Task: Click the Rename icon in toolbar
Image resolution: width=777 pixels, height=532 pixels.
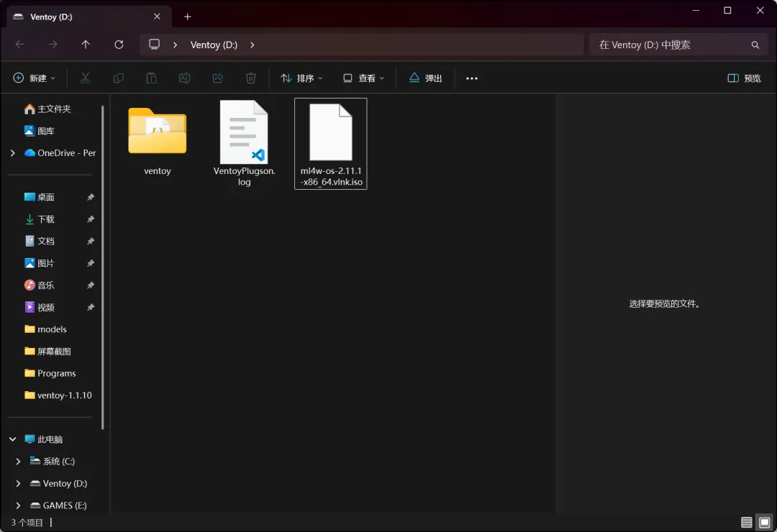Action: pyautogui.click(x=184, y=78)
